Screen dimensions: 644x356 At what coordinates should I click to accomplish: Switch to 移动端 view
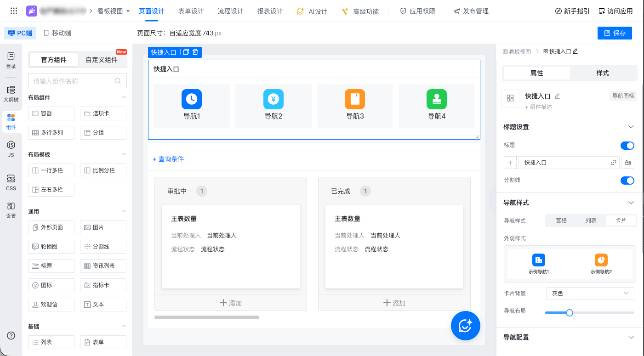57,33
